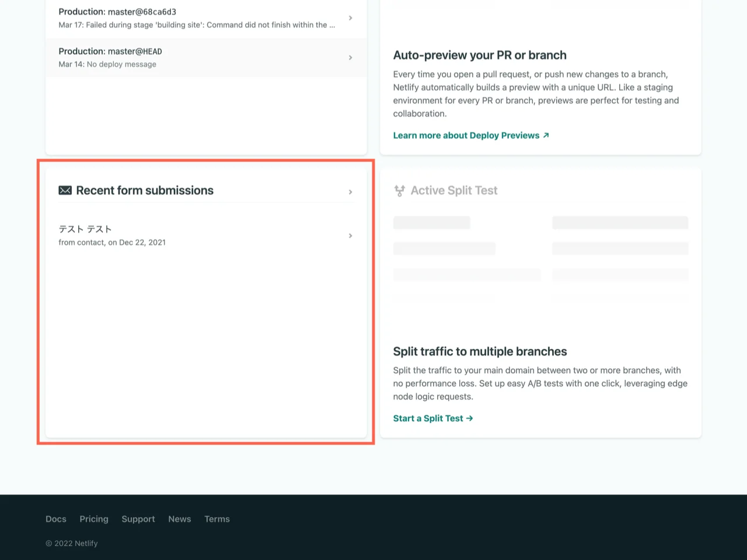
Task: Click the chevron on the master@HEAD deploy
Action: coord(351,57)
